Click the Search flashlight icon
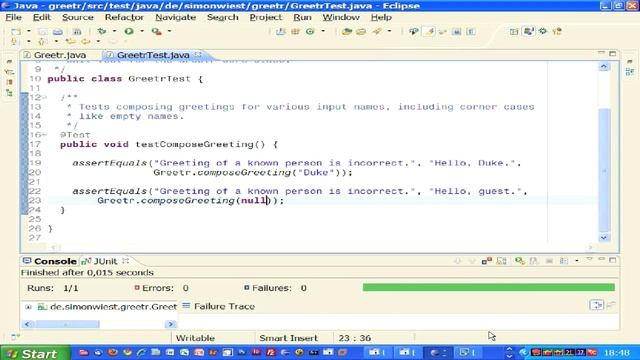The height and width of the screenshot is (360, 640). (376, 31)
